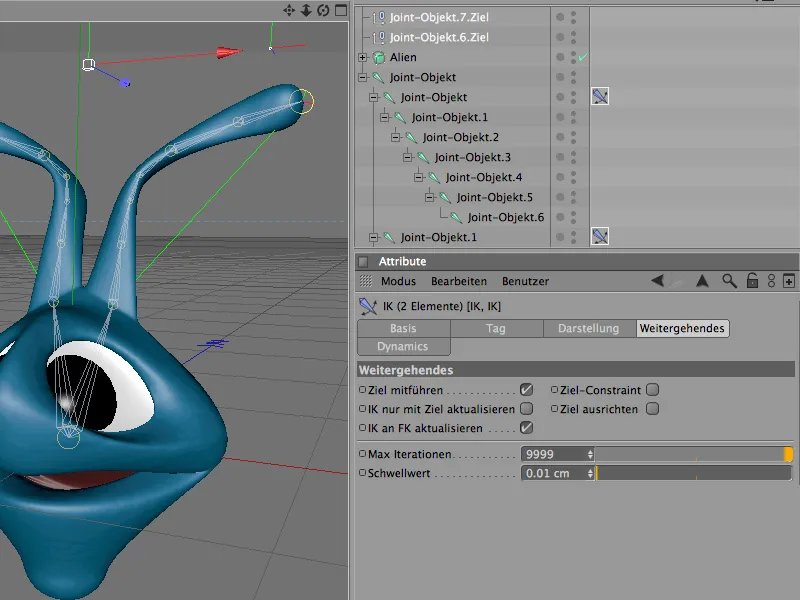Toggle IK an FK aktualisieren checkbox
800x600 pixels.
[x=527, y=428]
